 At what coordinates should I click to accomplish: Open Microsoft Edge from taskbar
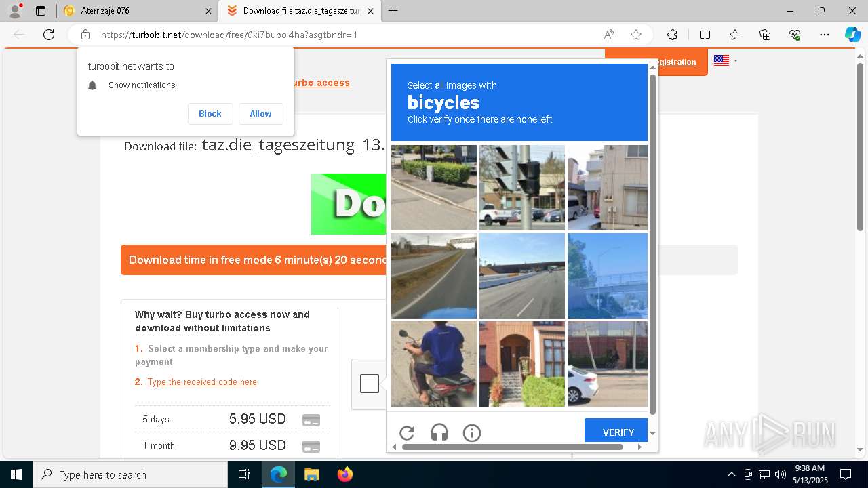coord(279,474)
